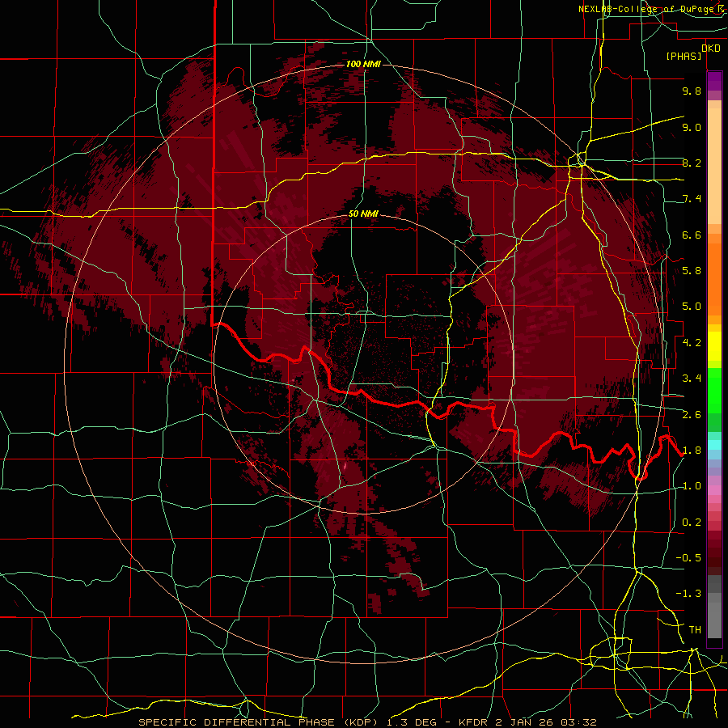The image size is (728, 728).
Task: Click the 0.2 scale value
Action: click(x=692, y=522)
